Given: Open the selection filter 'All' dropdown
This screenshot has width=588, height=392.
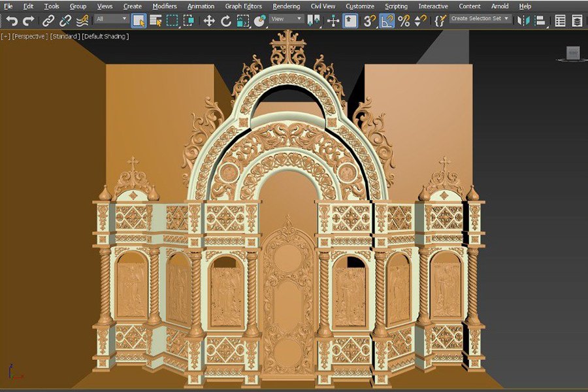Looking at the screenshot, I should (112, 20).
